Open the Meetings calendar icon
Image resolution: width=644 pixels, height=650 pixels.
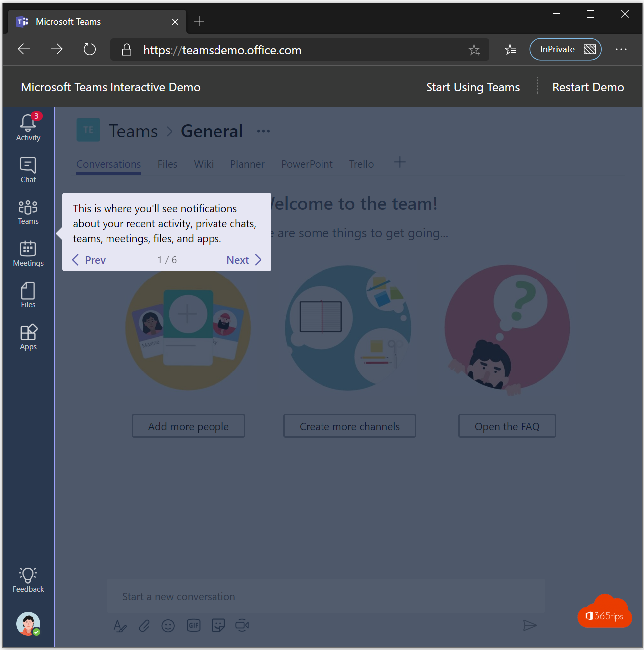click(28, 254)
